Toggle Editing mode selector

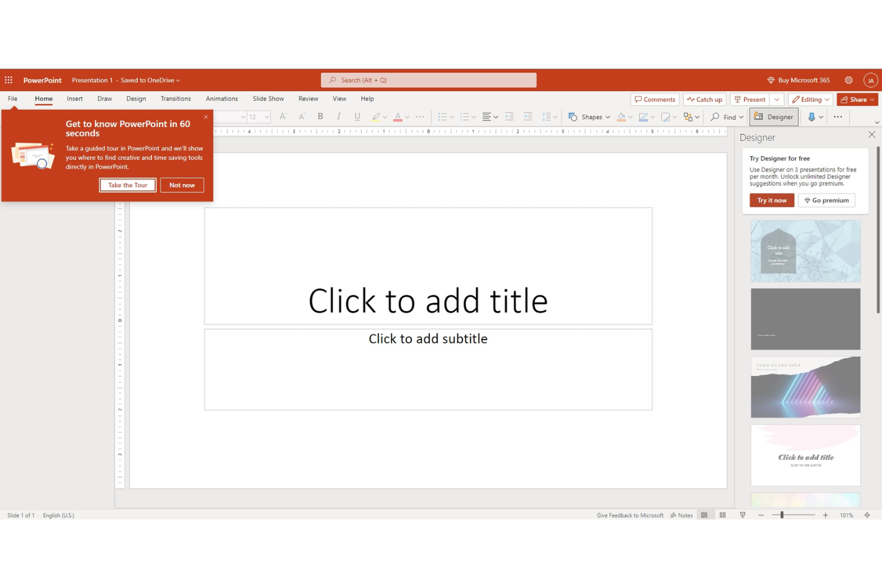(x=810, y=99)
